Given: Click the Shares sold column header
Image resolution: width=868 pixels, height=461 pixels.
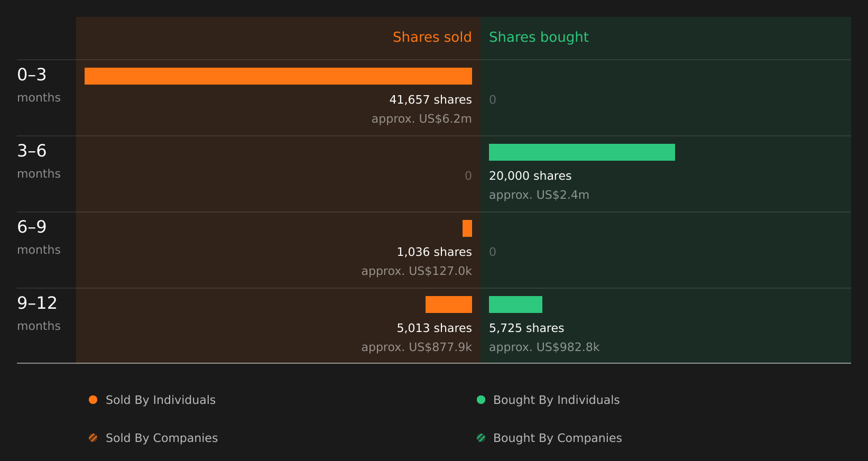Looking at the screenshot, I should point(432,37).
